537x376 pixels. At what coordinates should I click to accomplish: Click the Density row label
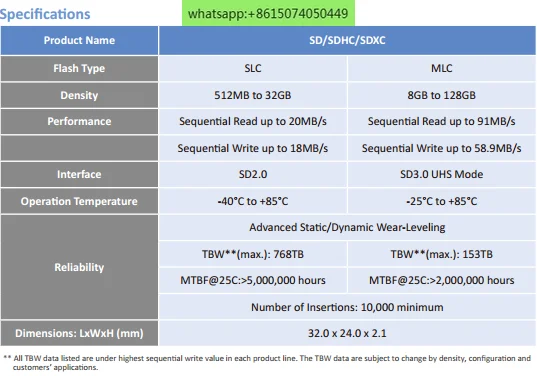click(79, 95)
